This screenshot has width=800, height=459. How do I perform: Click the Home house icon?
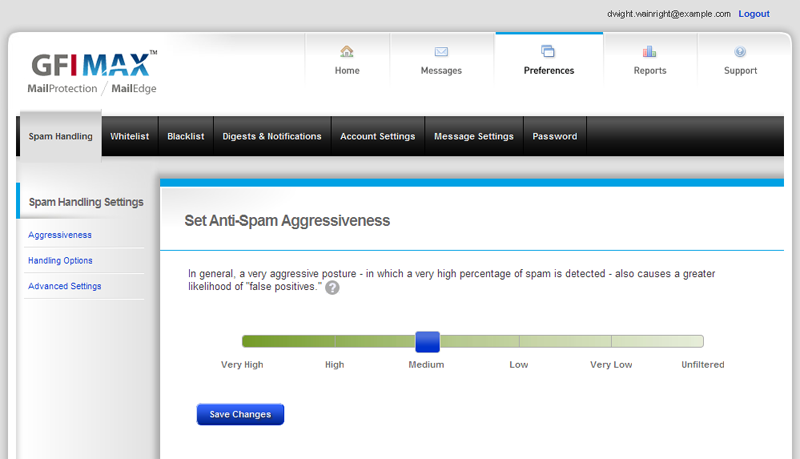pyautogui.click(x=347, y=52)
